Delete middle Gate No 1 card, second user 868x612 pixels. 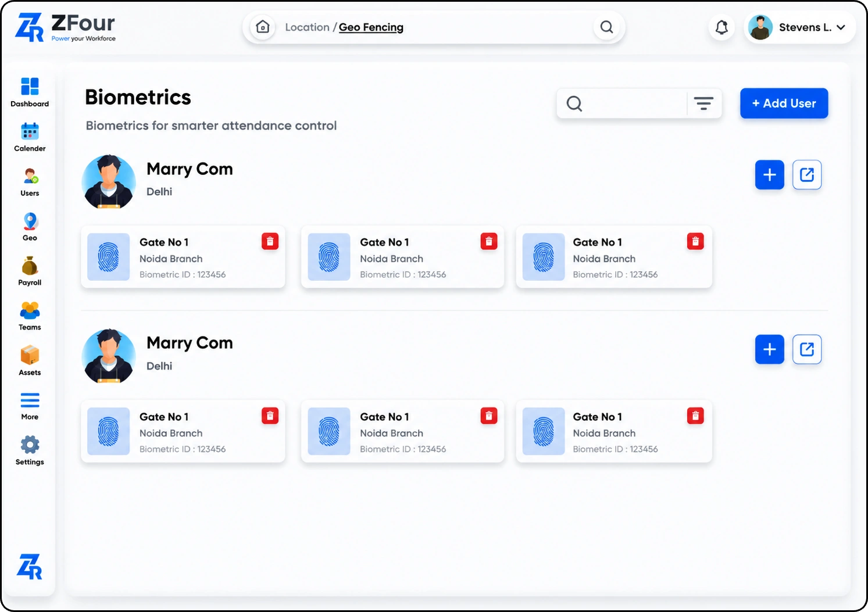(489, 416)
